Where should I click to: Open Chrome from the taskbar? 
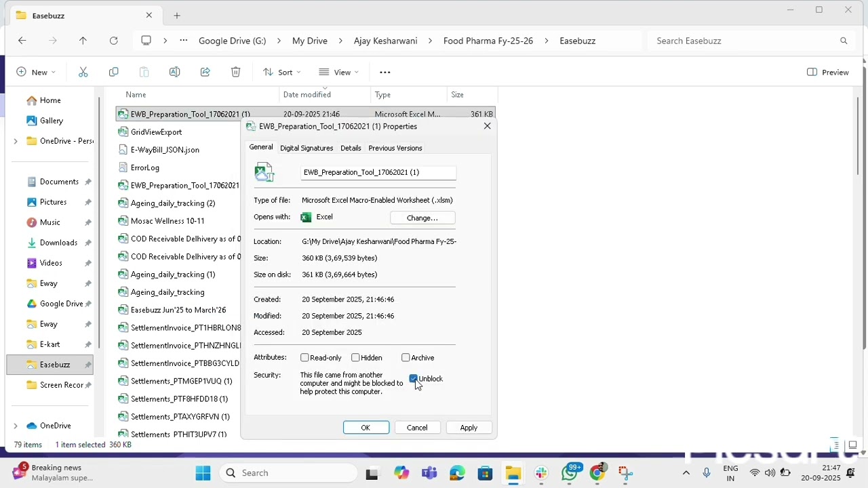pos(597,473)
